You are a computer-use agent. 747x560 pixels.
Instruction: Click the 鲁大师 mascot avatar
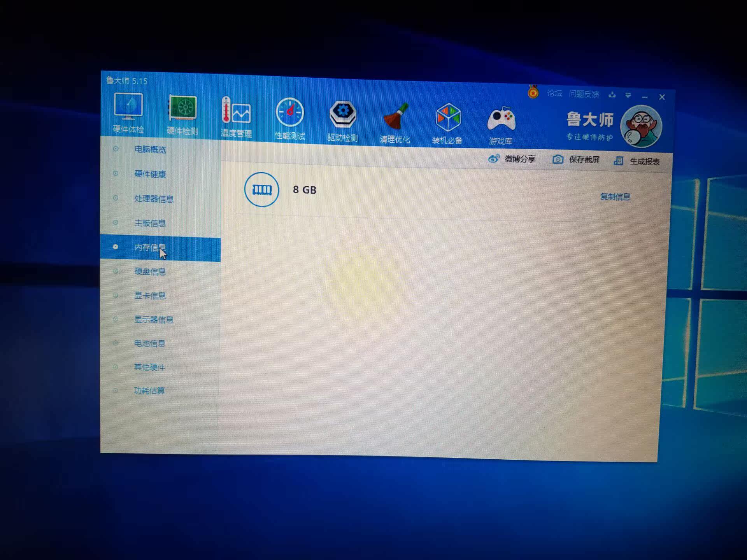point(641,127)
